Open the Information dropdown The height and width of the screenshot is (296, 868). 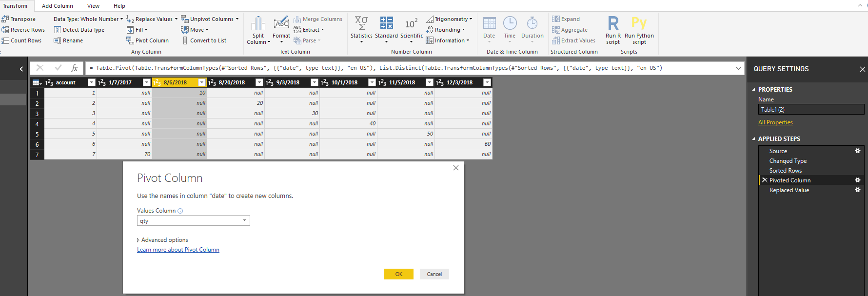click(x=448, y=40)
